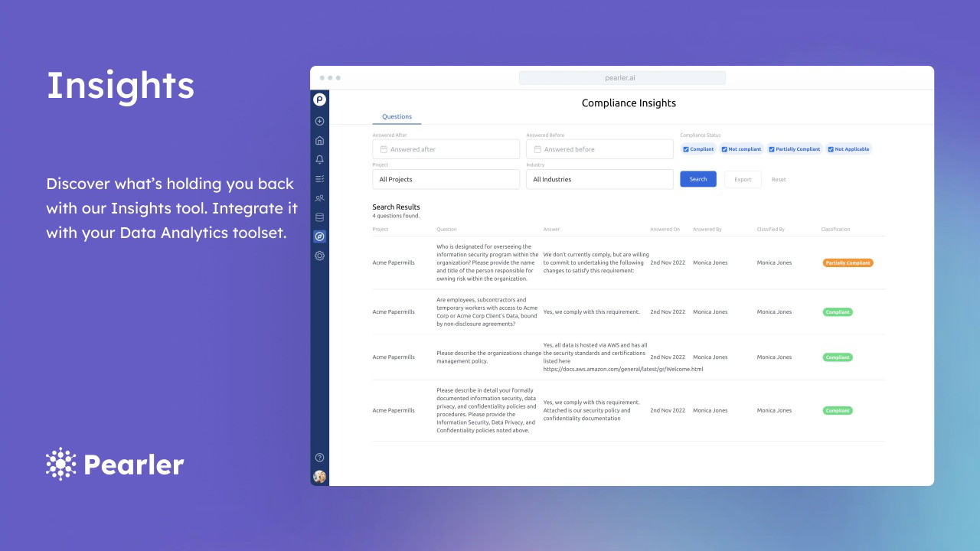Open the settings gear icon in sidebar

[x=319, y=255]
